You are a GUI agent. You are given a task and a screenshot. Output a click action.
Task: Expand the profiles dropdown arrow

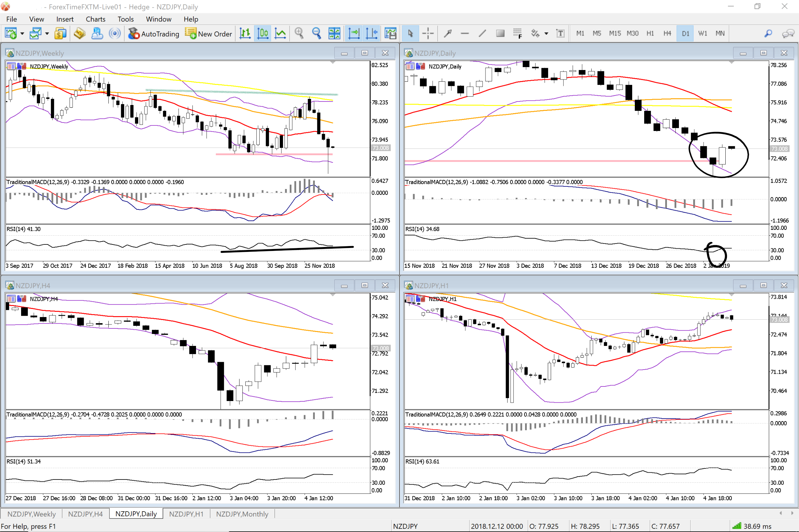47,33
